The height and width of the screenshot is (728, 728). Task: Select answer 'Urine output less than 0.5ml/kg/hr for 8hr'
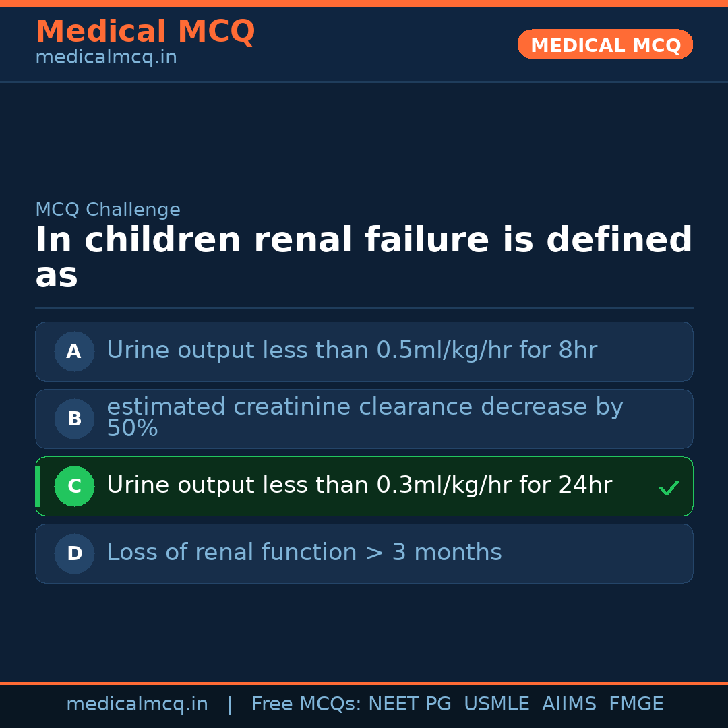tap(351, 351)
